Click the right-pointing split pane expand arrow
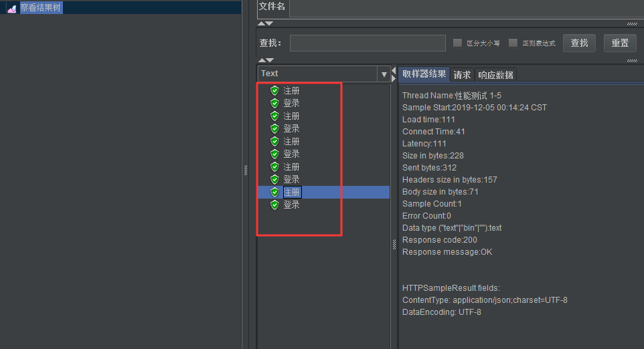644x349 pixels. [x=394, y=78]
